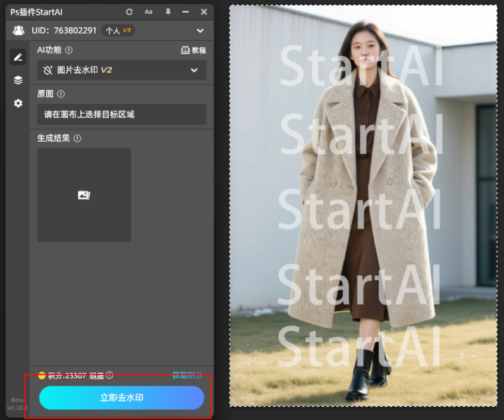
Task: Click the 个人 V3 plan badge
Action: click(118, 30)
